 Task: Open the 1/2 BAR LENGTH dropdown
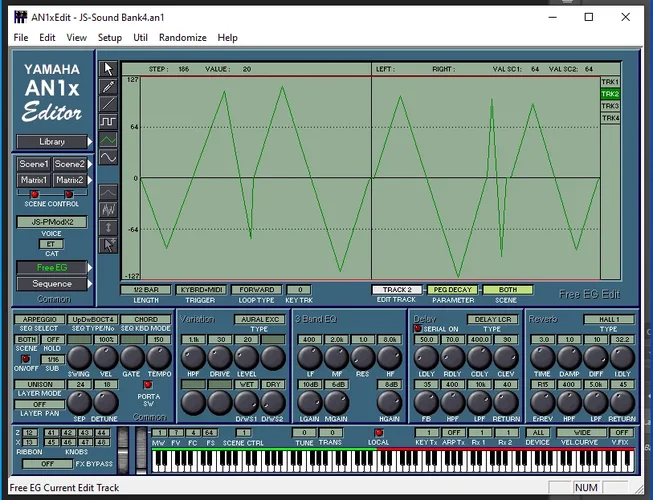(146, 289)
